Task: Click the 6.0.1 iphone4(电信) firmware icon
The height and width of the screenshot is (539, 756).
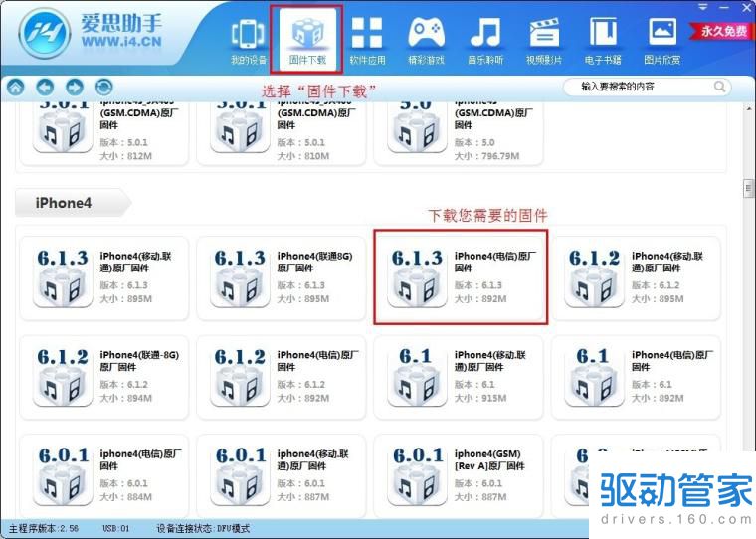Action: pyautogui.click(x=63, y=475)
